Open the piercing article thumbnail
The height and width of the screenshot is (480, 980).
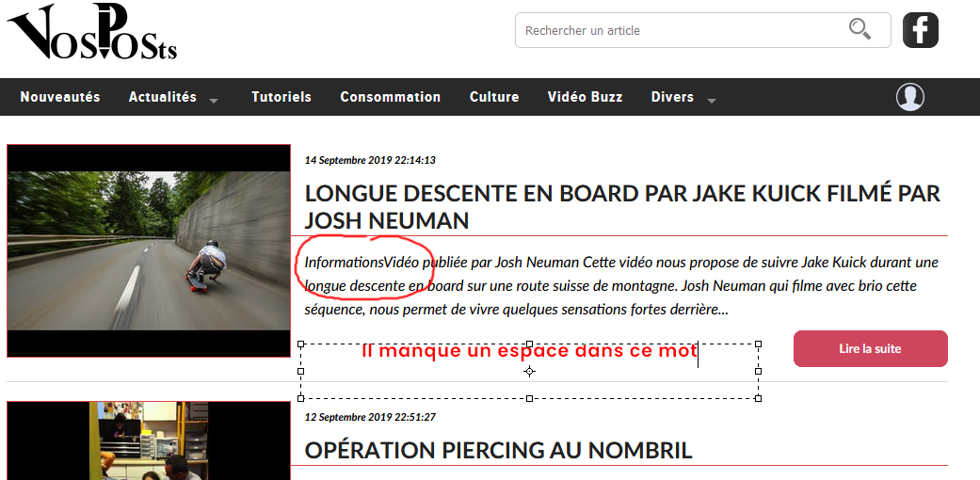coord(149,440)
